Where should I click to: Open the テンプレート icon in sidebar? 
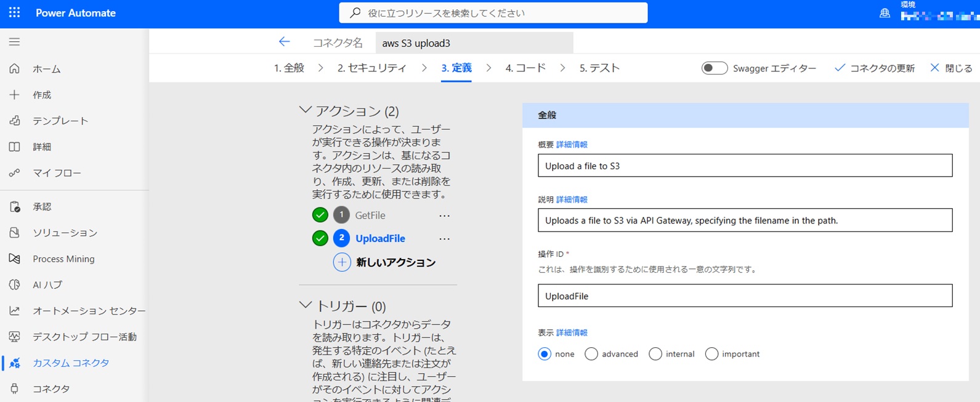click(14, 121)
